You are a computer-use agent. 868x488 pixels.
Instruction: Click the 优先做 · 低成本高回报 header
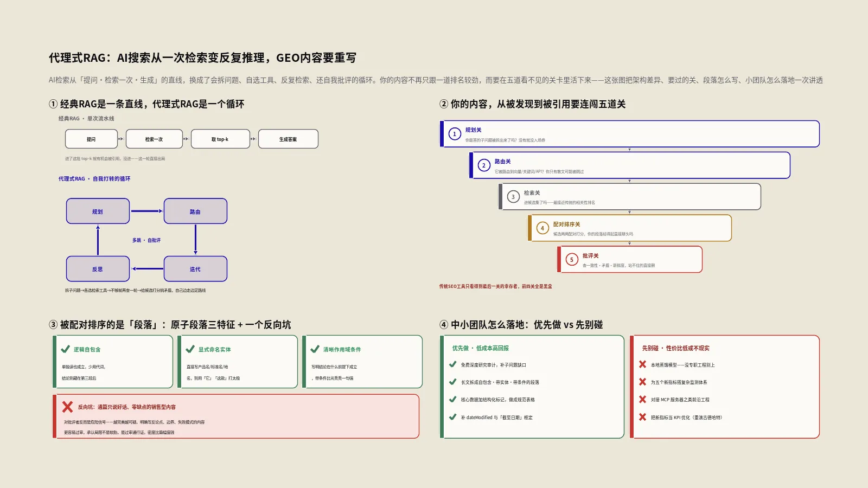tap(480, 348)
